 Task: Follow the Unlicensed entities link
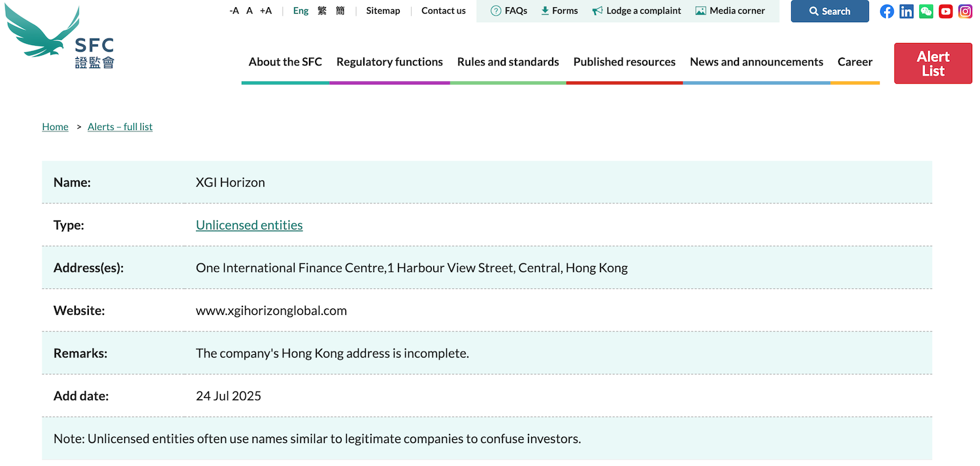[x=249, y=225]
